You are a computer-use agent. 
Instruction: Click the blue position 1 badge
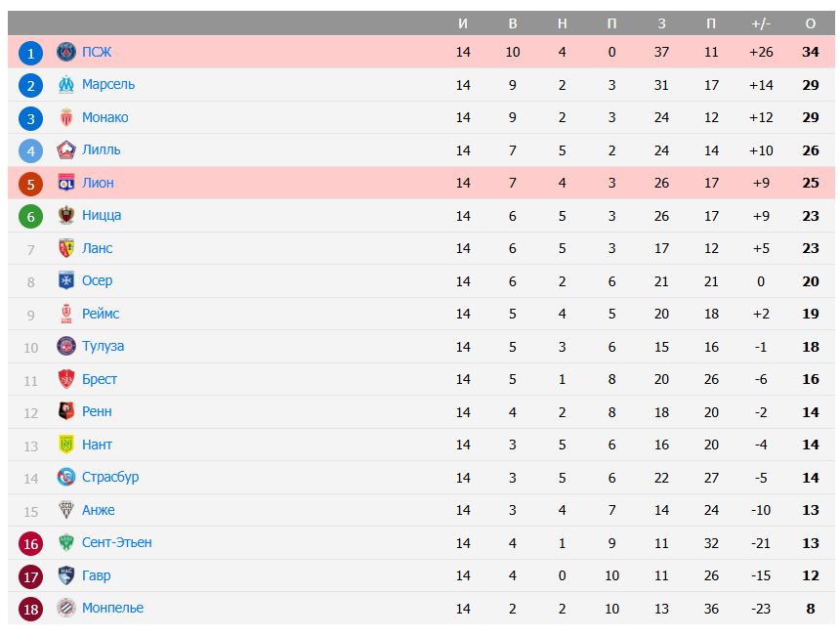point(30,53)
